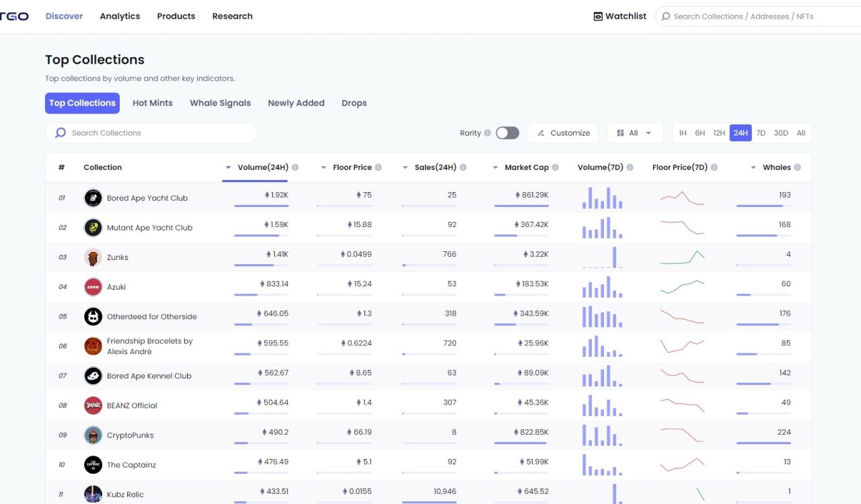This screenshot has width=861, height=504.
Task: Switch to Newly Added tab
Action: pos(296,103)
